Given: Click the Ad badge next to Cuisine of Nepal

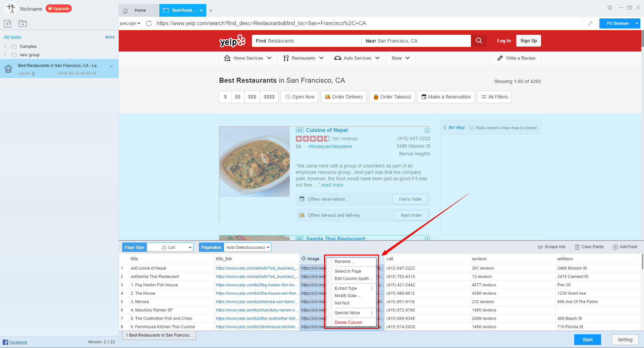Looking at the screenshot, I should point(300,130).
